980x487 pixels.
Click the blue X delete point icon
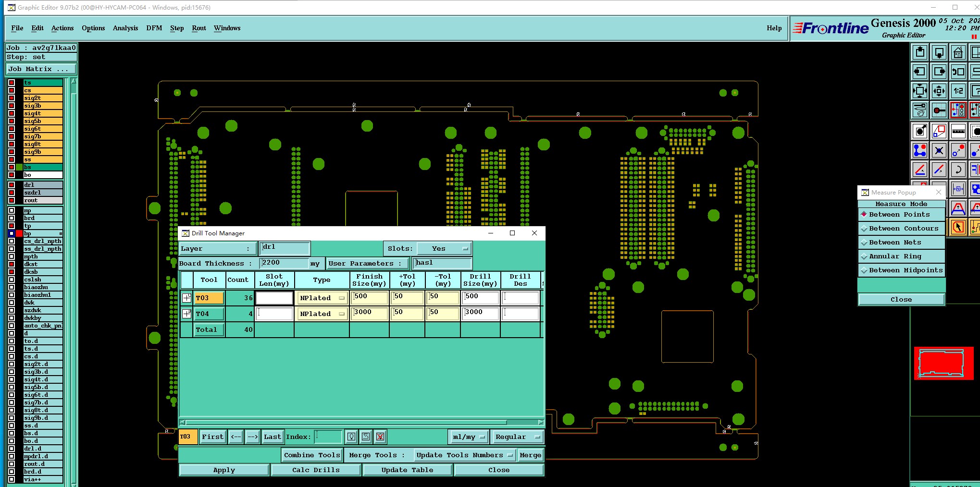[939, 150]
